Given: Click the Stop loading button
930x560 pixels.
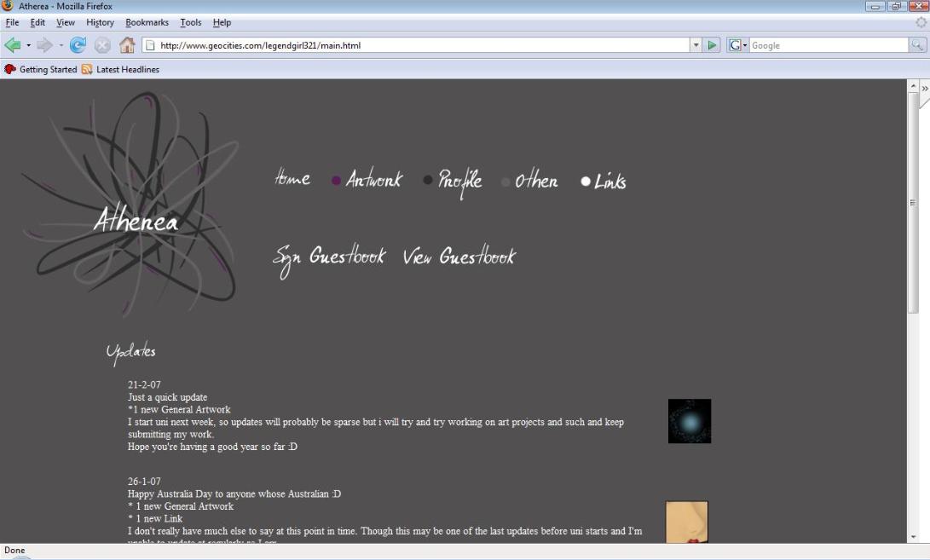Looking at the screenshot, I should tap(102, 45).
